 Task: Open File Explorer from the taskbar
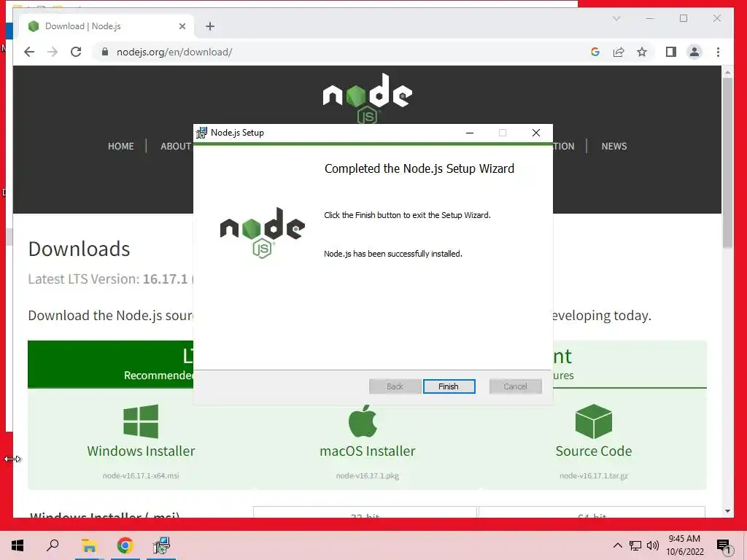[x=88, y=545]
